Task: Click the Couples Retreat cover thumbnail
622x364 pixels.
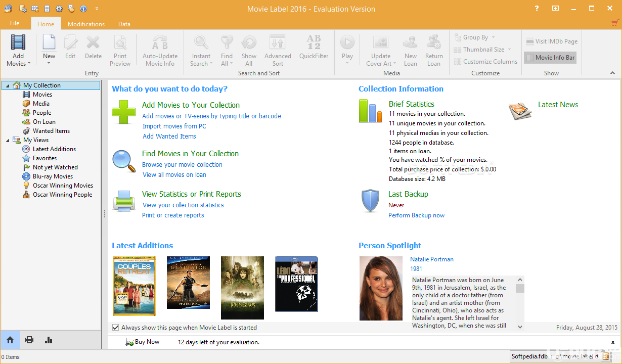Action: (134, 286)
